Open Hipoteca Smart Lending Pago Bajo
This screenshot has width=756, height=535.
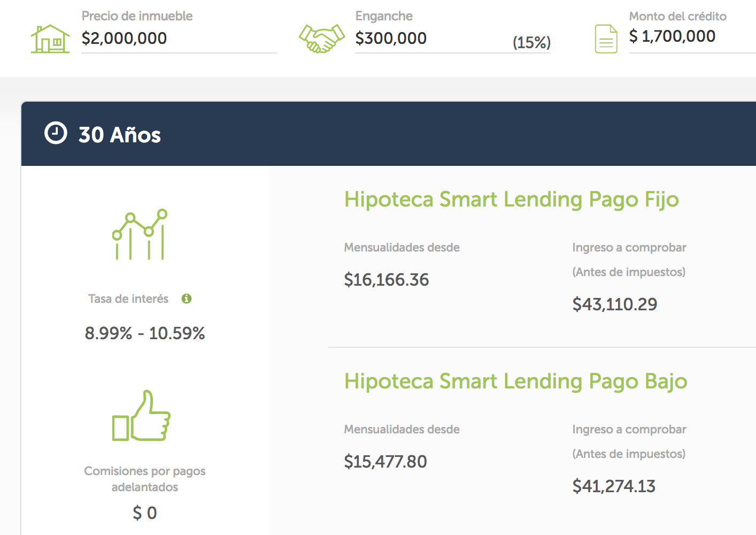(516, 381)
